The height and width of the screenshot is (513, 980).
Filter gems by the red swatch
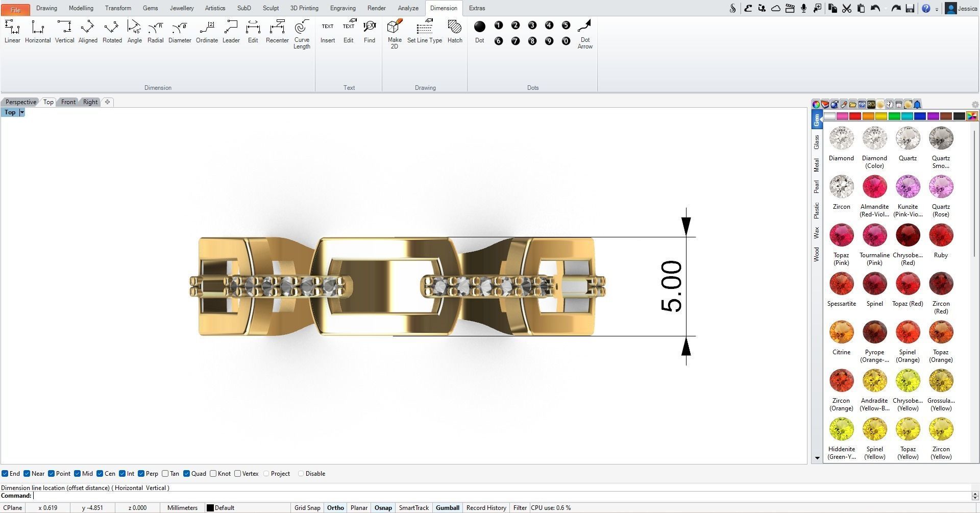tap(855, 116)
